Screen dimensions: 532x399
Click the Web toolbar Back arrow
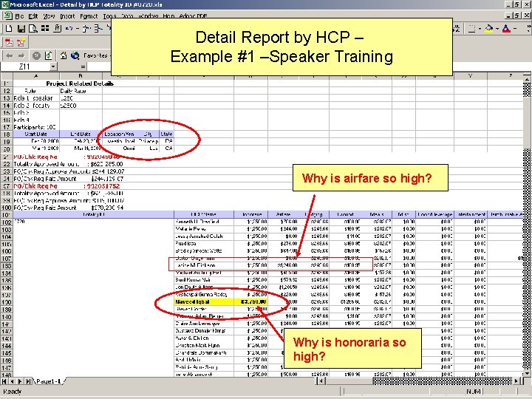coord(9,55)
